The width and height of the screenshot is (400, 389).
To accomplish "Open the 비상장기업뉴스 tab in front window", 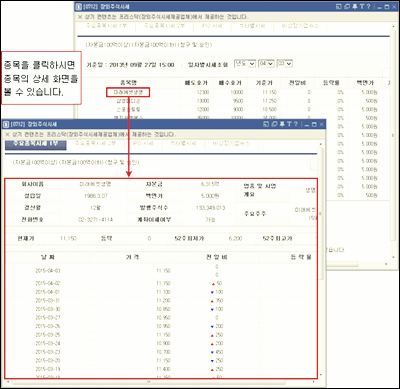I will tap(230, 144).
